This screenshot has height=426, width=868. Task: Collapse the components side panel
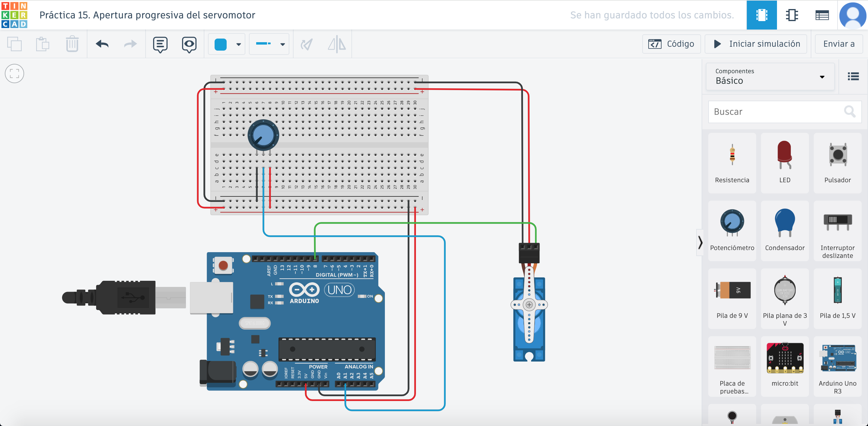(x=700, y=242)
